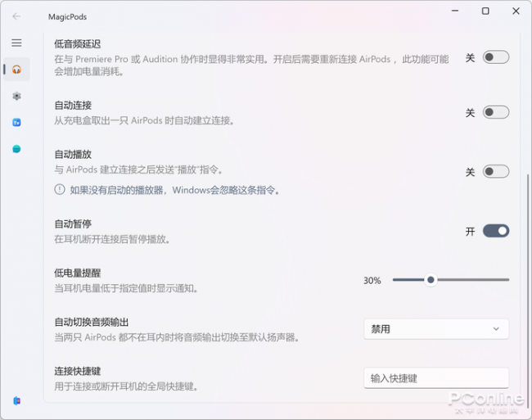
Task: Click the description 当耳机电量低于指定值时显示通知
Action: point(126,288)
